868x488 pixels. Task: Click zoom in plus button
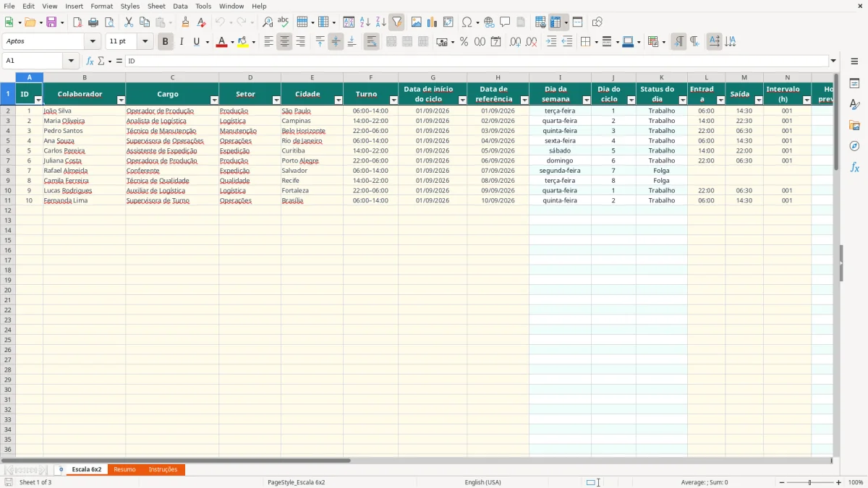(839, 482)
